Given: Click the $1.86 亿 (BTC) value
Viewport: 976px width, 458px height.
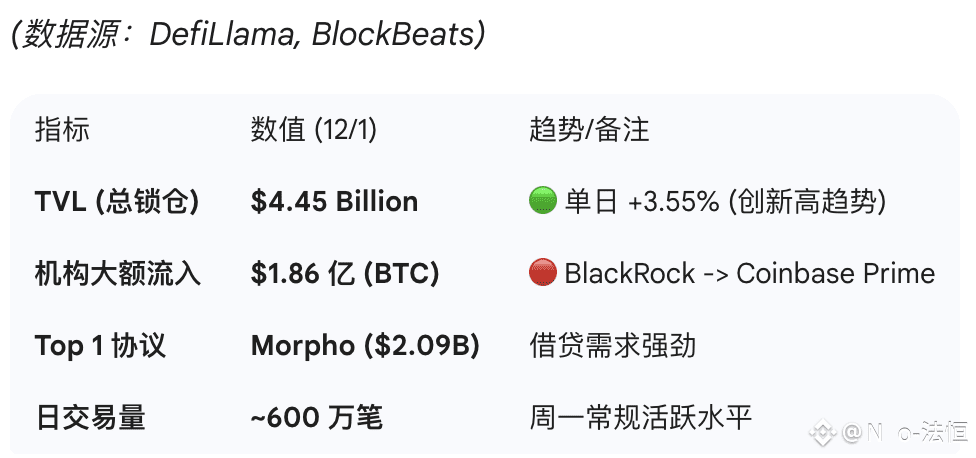Looking at the screenshot, I should 345,273.
